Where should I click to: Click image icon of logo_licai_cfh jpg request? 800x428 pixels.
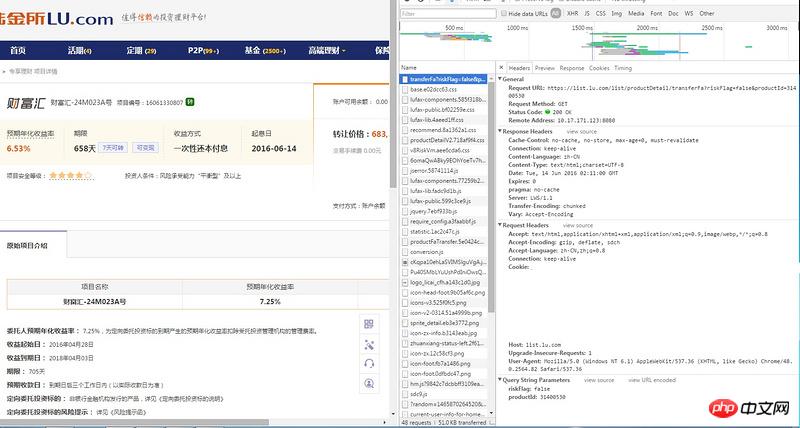pos(405,282)
